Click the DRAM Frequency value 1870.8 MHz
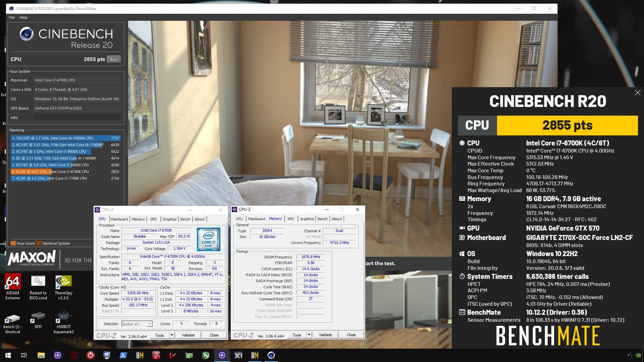 pyautogui.click(x=311, y=257)
